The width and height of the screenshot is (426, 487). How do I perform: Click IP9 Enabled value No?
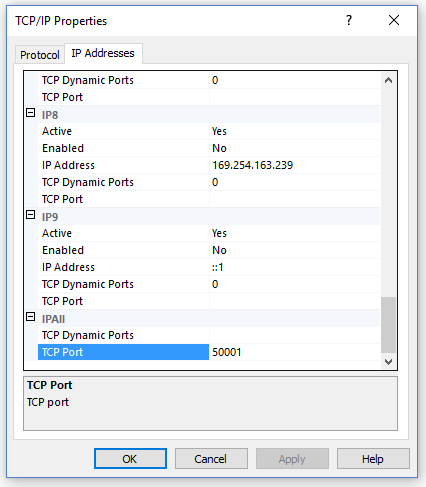295,250
